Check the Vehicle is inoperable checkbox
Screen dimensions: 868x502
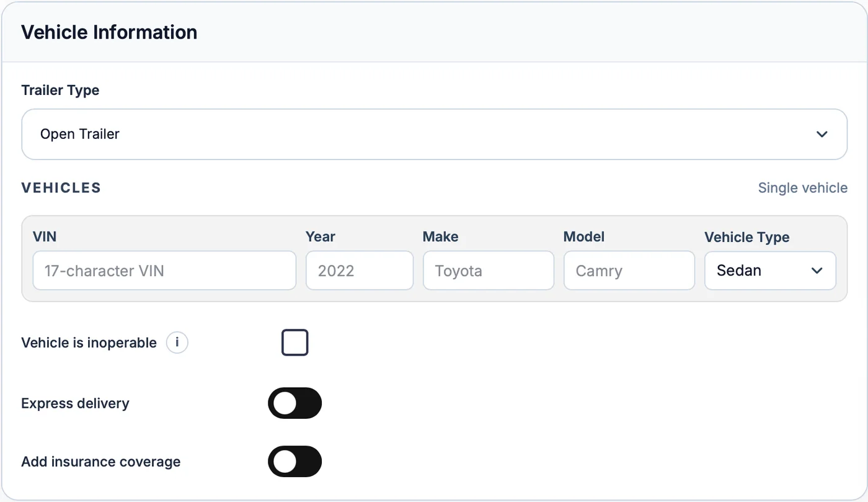point(295,343)
